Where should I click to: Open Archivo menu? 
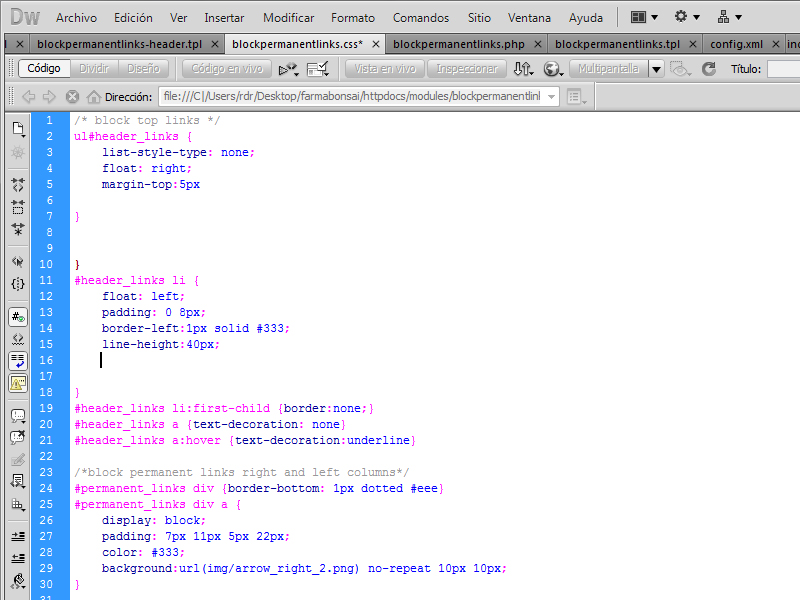(77, 18)
